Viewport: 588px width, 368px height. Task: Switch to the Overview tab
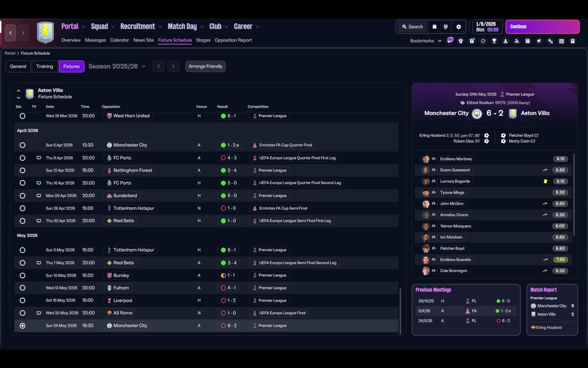[x=71, y=40]
